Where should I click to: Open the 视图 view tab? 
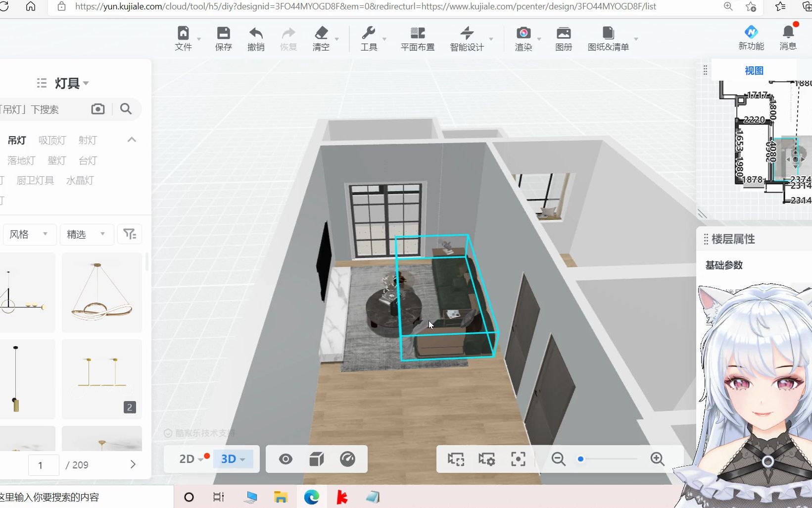(x=754, y=70)
